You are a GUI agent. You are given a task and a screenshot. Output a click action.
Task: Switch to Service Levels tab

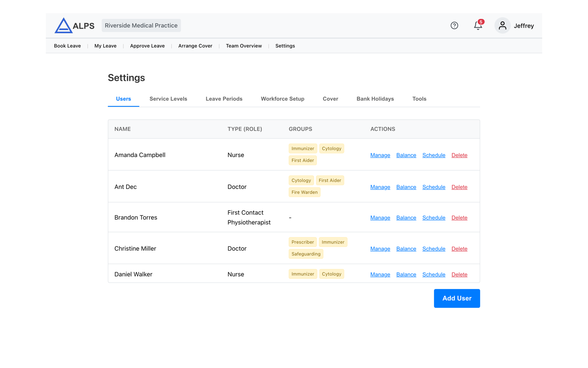168,99
